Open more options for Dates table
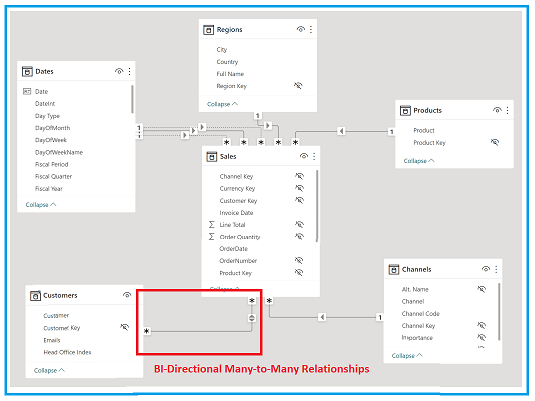Screen dimensions: 535x401 coord(129,71)
